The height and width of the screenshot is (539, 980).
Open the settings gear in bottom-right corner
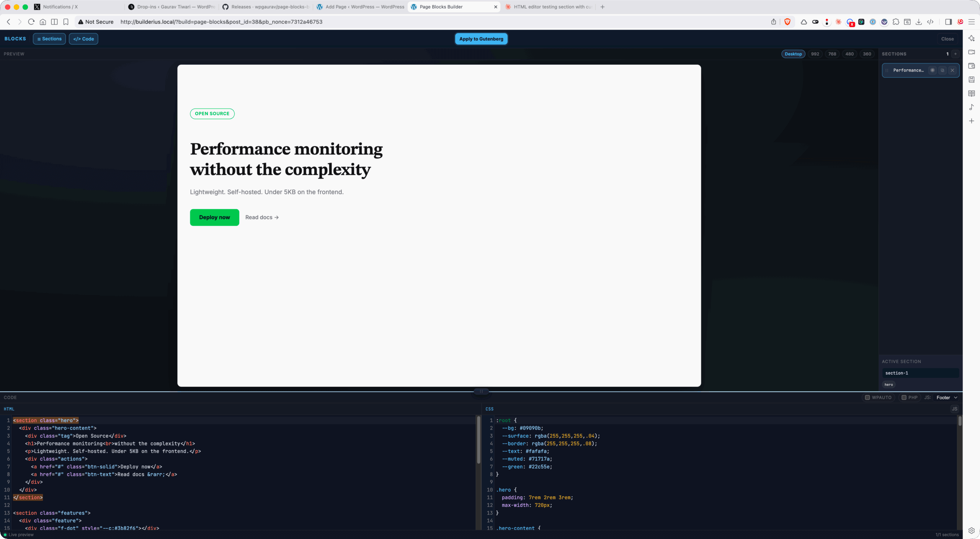click(972, 531)
